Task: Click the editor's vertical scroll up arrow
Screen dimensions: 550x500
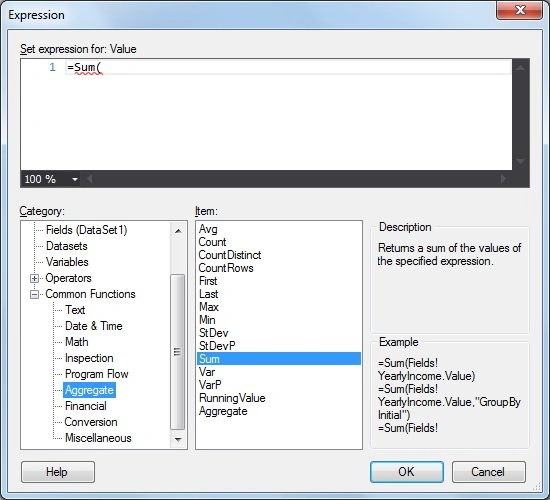Action: (521, 68)
